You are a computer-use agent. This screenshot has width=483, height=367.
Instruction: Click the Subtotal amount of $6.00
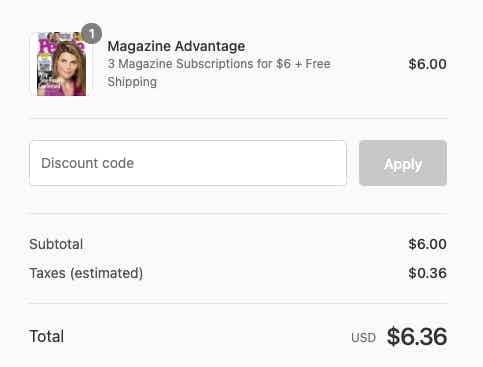point(427,244)
